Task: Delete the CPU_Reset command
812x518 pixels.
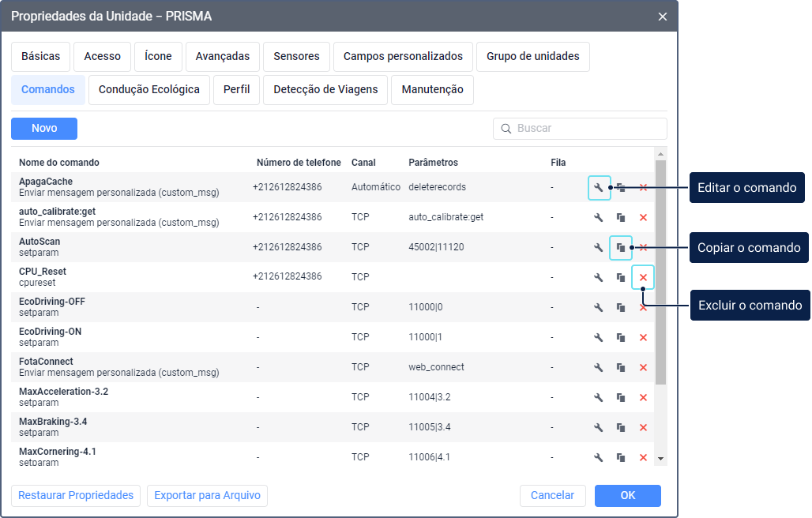Action: coord(643,278)
